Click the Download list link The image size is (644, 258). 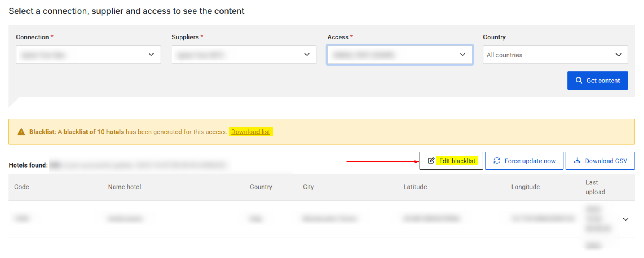[x=250, y=132]
